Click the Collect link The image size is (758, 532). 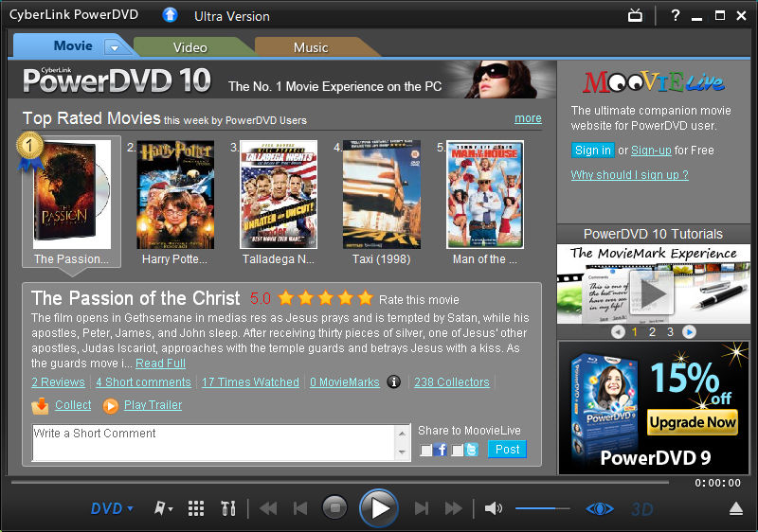click(73, 404)
